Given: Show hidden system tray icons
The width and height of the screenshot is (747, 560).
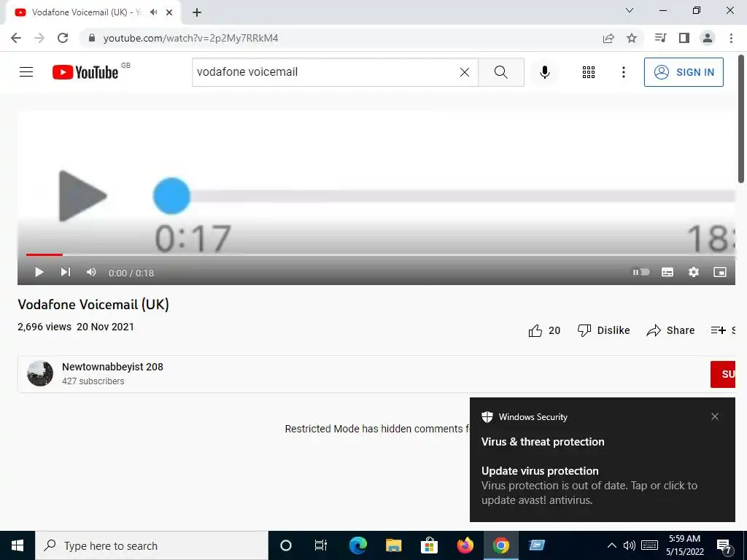Looking at the screenshot, I should tap(612, 545).
